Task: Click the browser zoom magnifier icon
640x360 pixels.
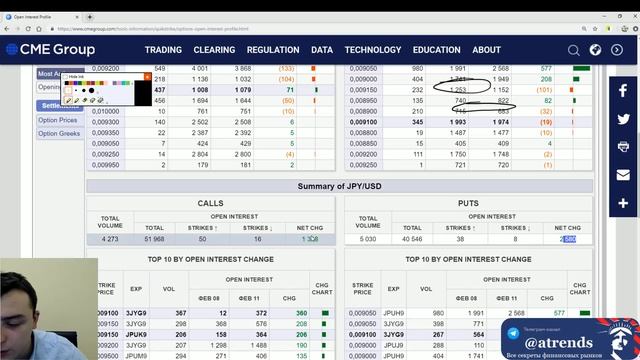Action: click(584, 29)
